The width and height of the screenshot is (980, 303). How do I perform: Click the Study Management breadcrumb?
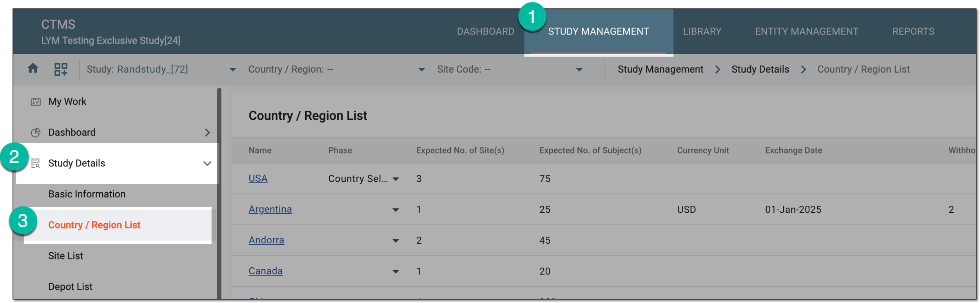[x=661, y=69]
